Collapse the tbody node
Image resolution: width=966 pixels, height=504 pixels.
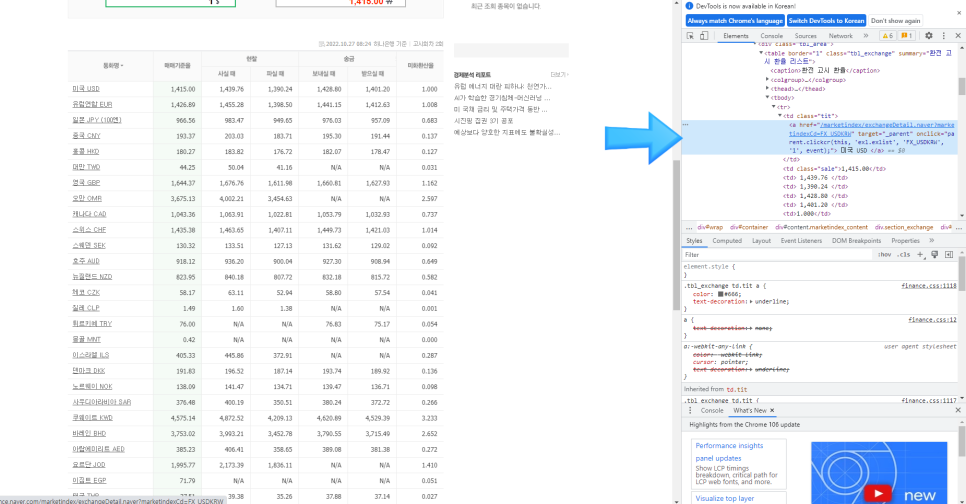[767, 97]
